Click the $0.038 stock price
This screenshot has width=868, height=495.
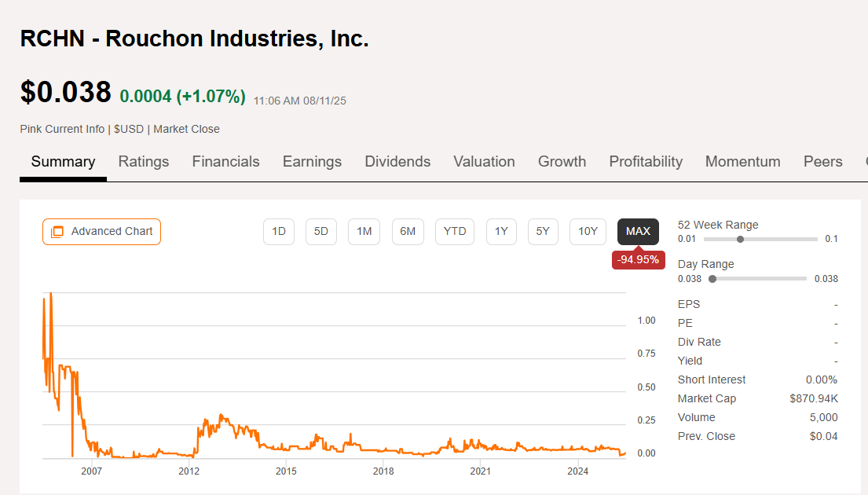[65, 92]
